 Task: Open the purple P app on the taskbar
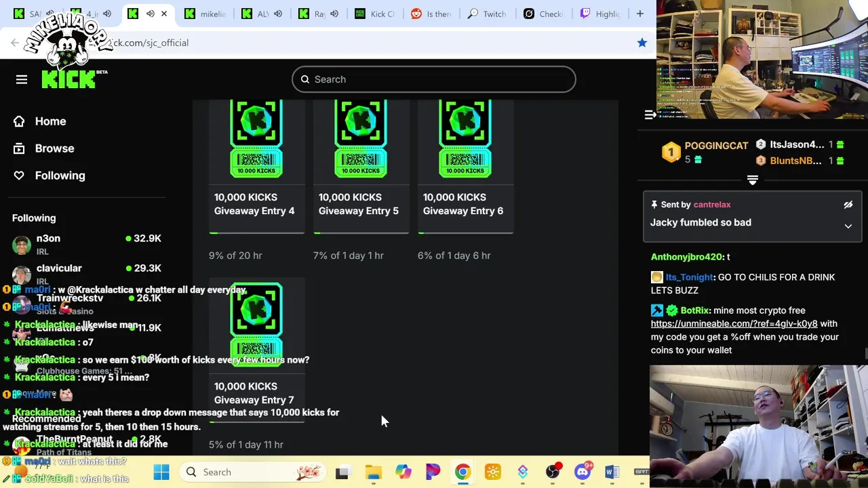point(433,472)
